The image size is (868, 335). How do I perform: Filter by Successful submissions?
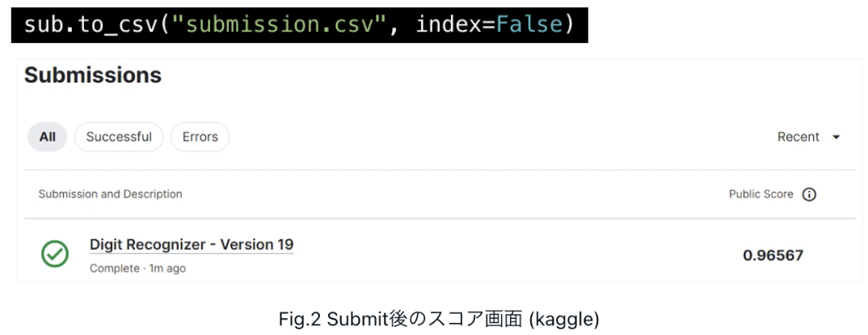119,137
